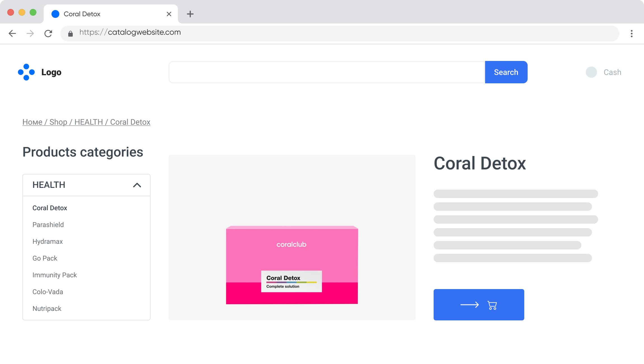Image resolution: width=644 pixels, height=364 pixels.
Task: Open the breadcrumb navigation link
Action: pos(86,122)
